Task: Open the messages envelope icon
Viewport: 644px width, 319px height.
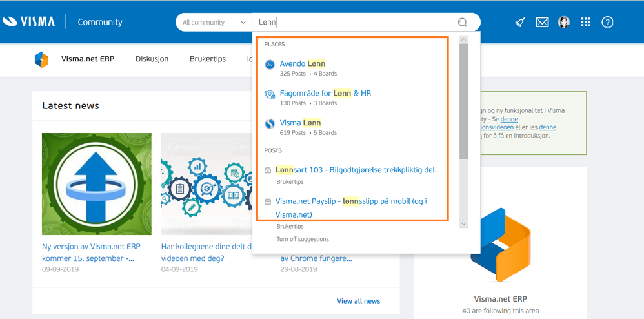Action: [542, 22]
